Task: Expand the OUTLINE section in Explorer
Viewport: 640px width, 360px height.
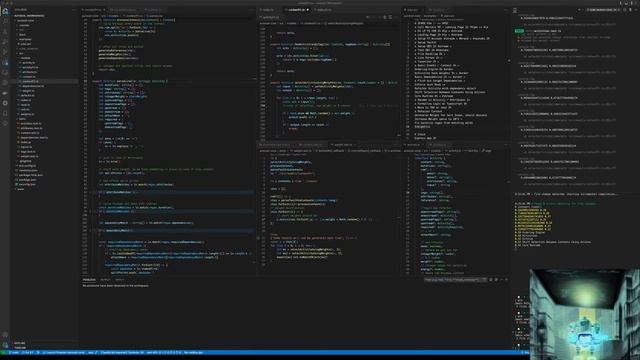Action: 20,343
